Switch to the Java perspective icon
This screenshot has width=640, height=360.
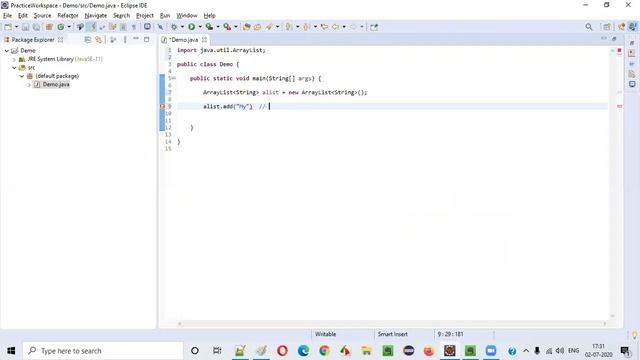click(x=633, y=27)
